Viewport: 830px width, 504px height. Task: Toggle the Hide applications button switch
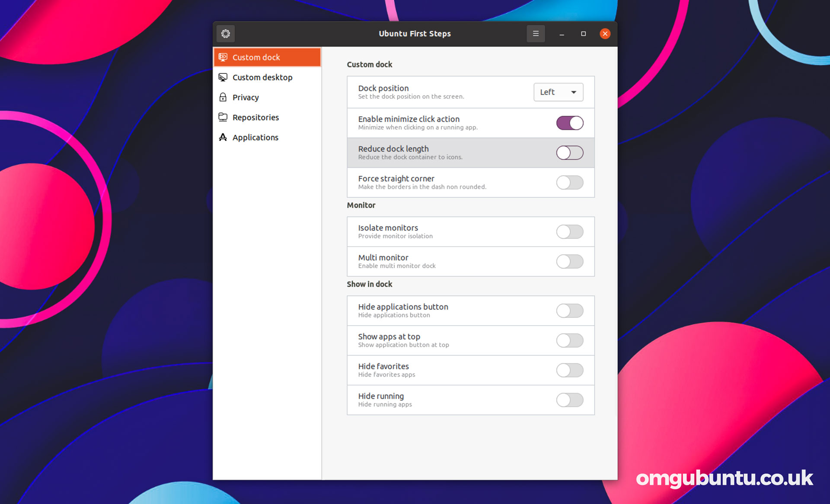pyautogui.click(x=570, y=311)
